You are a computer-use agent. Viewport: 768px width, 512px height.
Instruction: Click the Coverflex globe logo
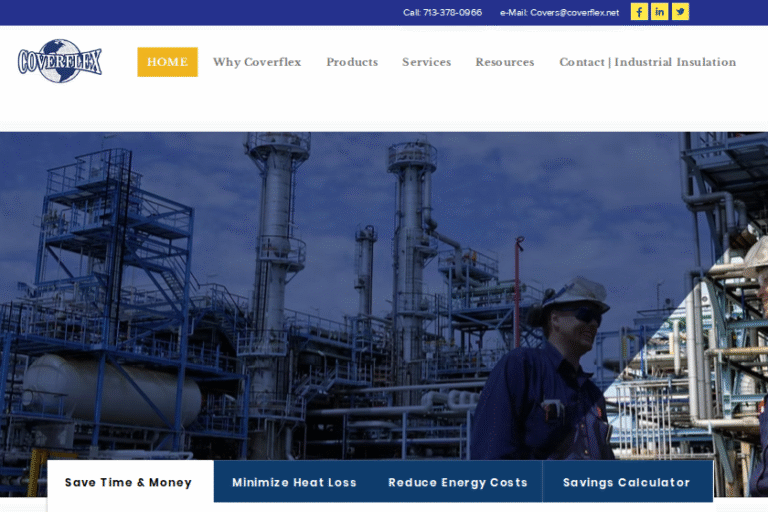tap(60, 61)
